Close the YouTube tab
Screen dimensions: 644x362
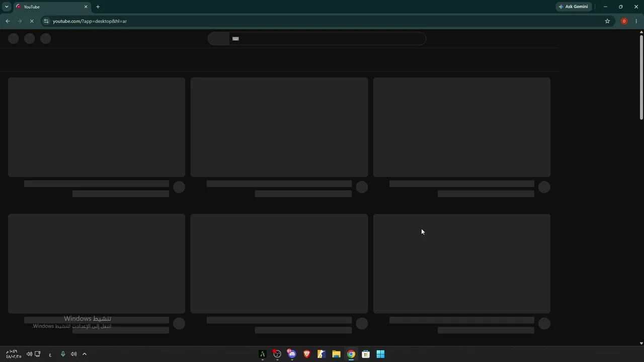86,7
